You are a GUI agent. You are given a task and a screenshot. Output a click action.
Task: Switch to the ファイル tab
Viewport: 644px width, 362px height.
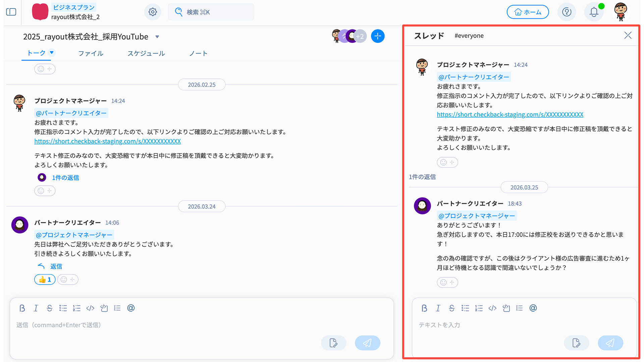tap(91, 53)
